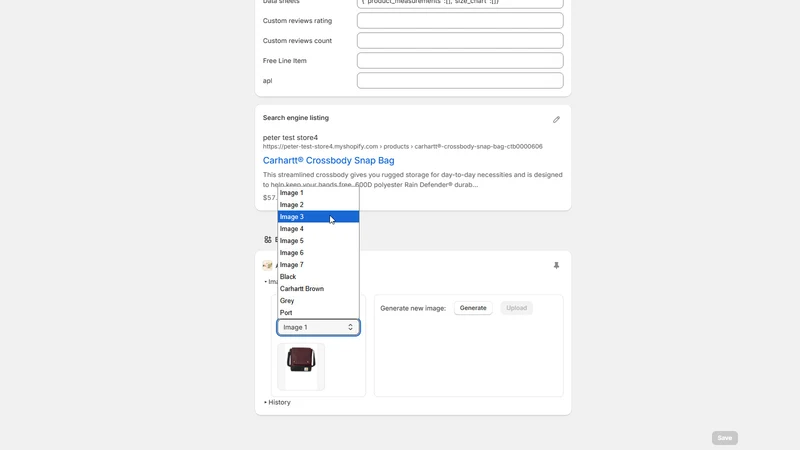The image size is (800, 450).
Task: Click the Free Line Item label
Action: [x=285, y=60]
